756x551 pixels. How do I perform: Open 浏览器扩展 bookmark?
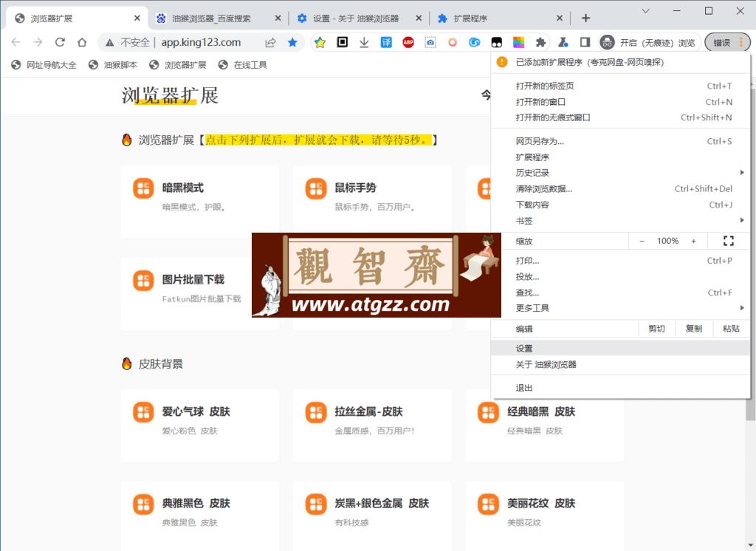[178, 65]
